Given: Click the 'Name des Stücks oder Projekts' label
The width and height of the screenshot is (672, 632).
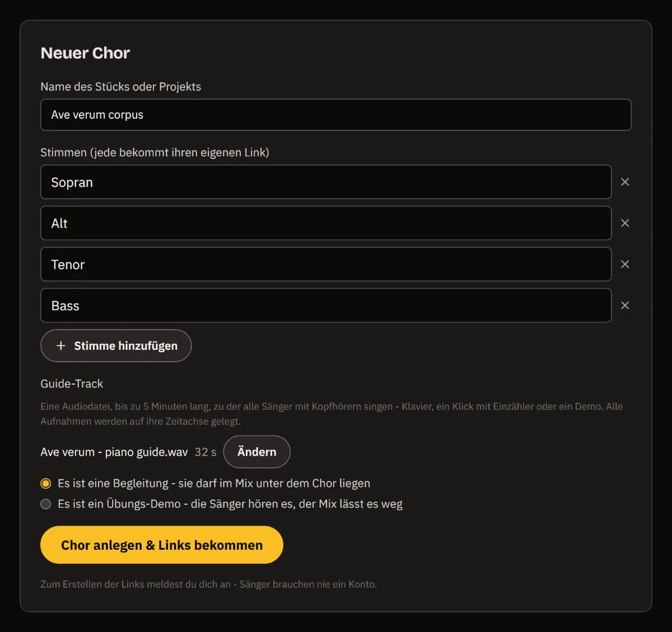Looking at the screenshot, I should (x=120, y=87).
